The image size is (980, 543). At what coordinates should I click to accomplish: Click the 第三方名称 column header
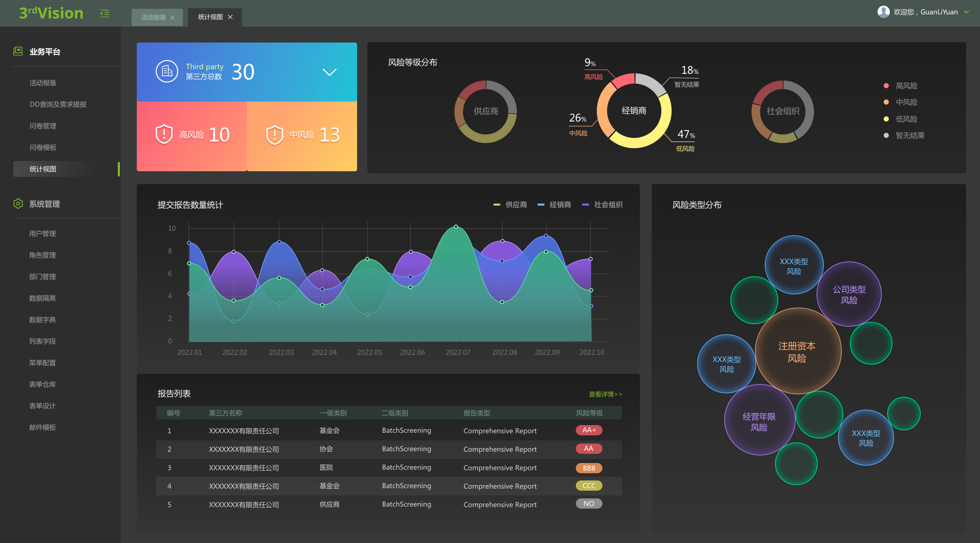tap(225, 413)
